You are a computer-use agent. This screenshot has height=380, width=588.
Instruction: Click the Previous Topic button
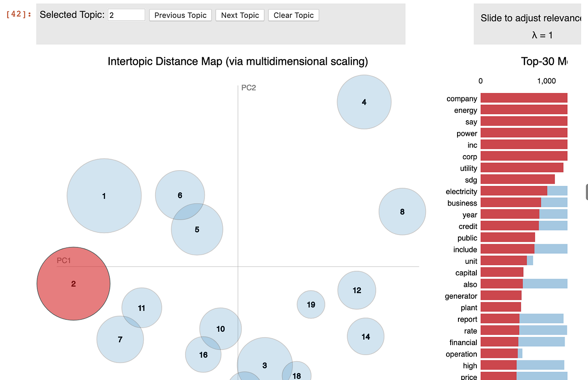point(180,15)
